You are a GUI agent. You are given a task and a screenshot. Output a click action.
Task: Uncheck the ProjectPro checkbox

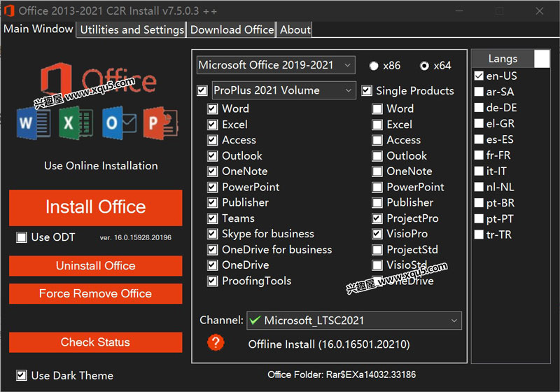(x=377, y=218)
